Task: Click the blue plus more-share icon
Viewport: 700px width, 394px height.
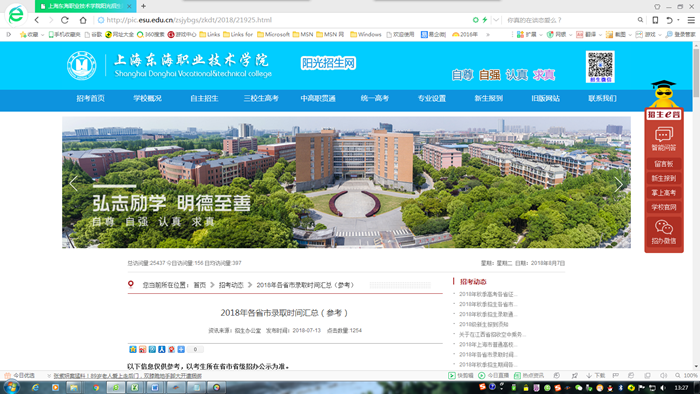Action: click(x=181, y=349)
